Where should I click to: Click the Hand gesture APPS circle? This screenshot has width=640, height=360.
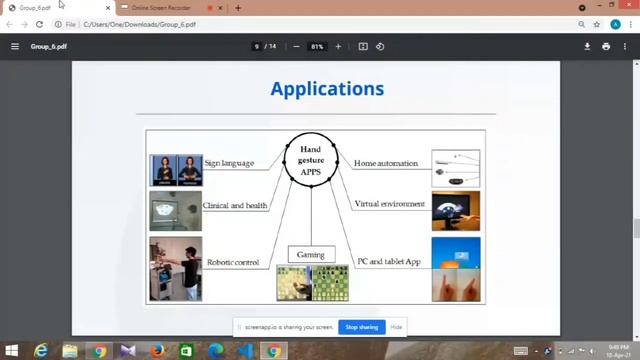coord(311,160)
